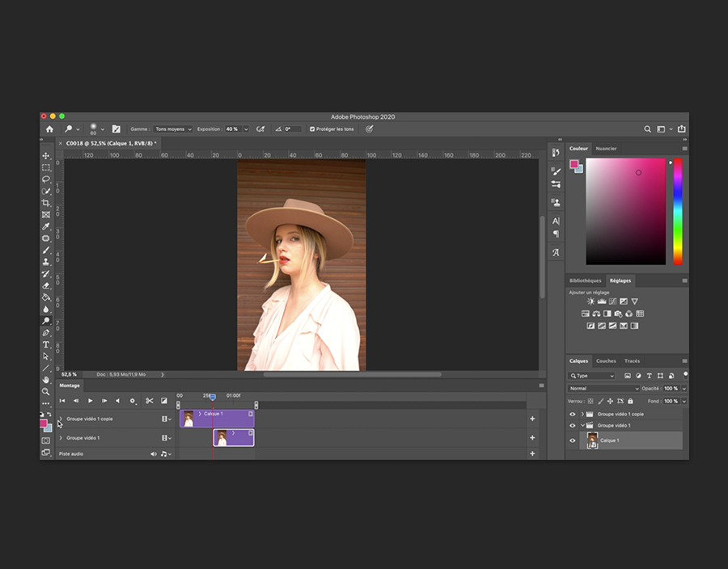Viewport: 728px width, 569px height.
Task: Open the Gamme Tons moyens dropdown
Action: tap(174, 129)
